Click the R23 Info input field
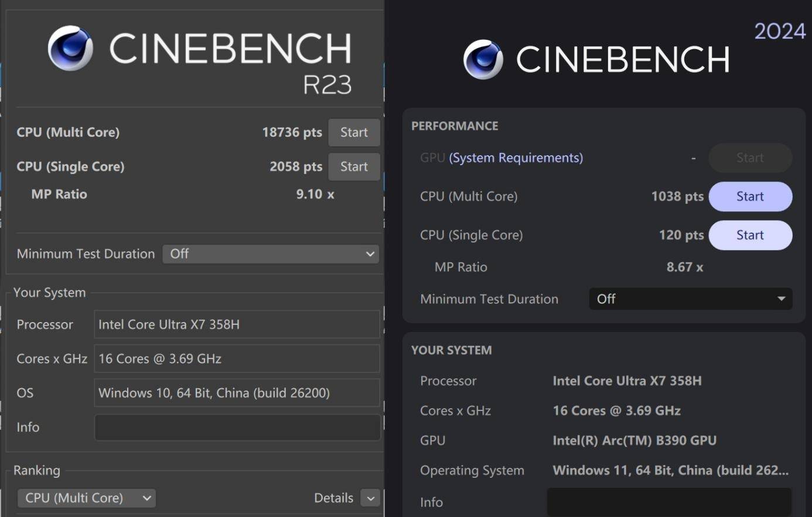Viewport: 812px width, 517px height. (x=237, y=427)
